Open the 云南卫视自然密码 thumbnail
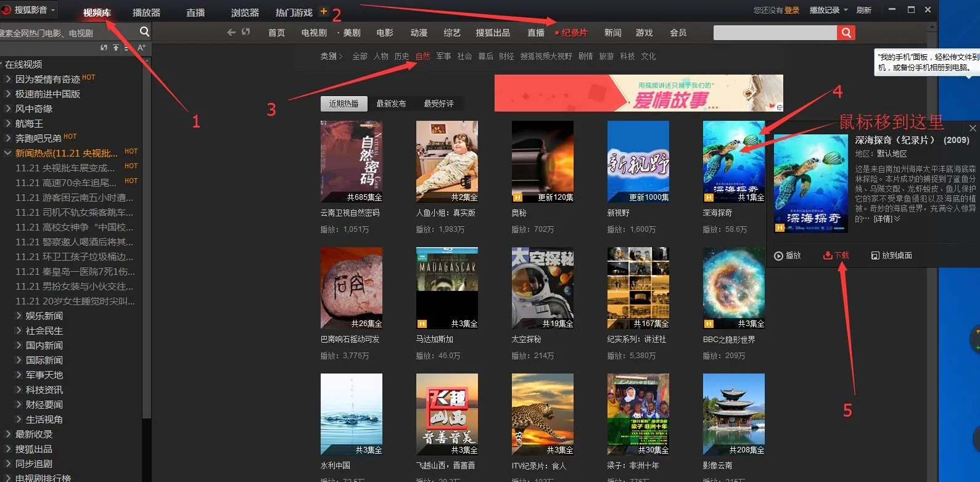The image size is (980, 482). coord(352,161)
